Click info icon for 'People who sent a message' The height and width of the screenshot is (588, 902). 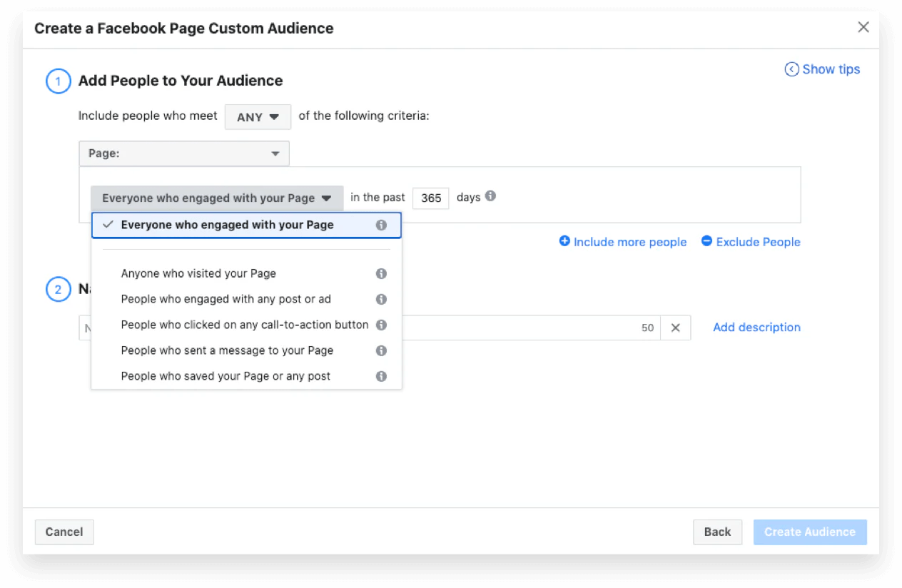(381, 350)
